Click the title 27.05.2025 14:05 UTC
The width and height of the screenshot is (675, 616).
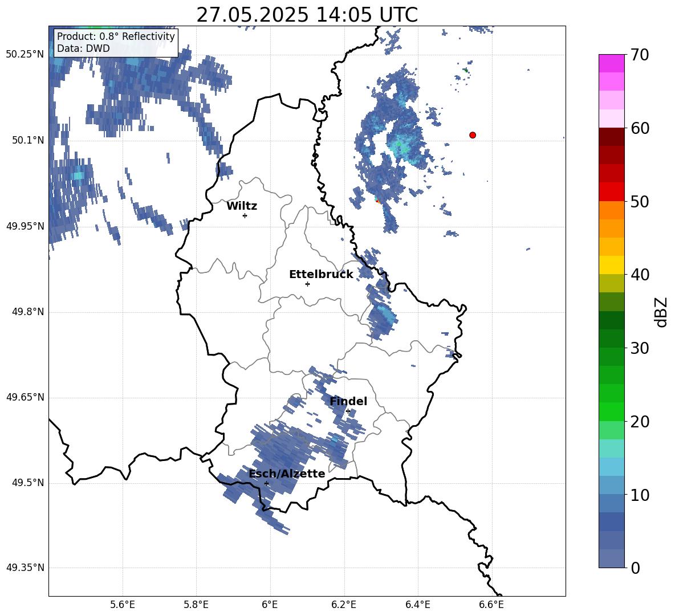point(307,15)
